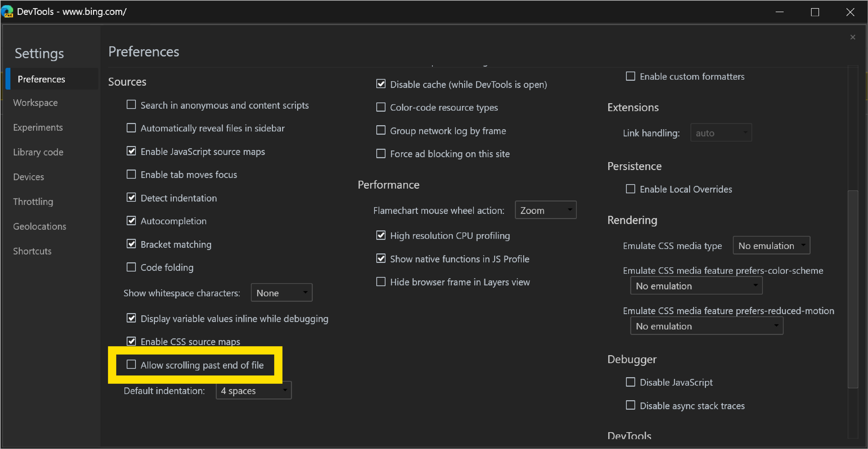Image resolution: width=868 pixels, height=449 pixels.
Task: Disable JavaScript in Debugger settings
Action: click(630, 382)
